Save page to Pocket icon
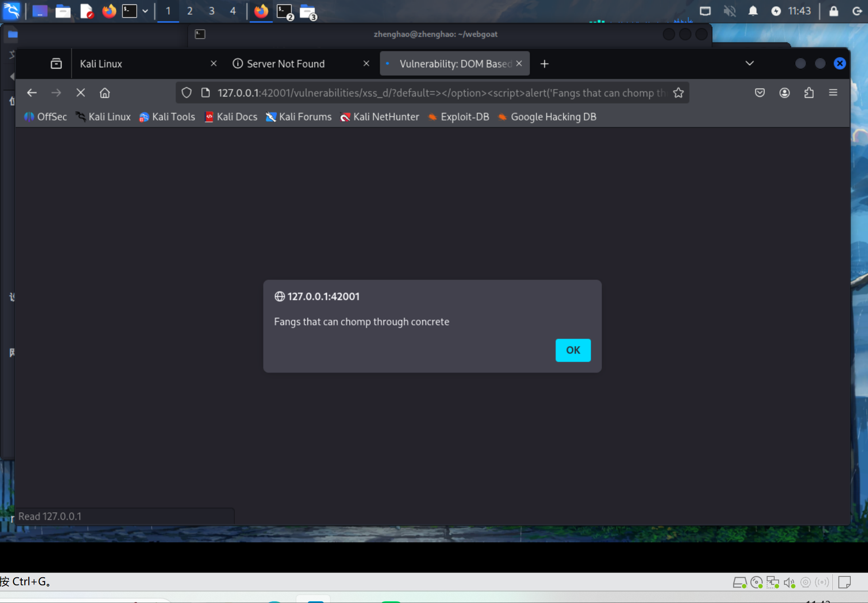This screenshot has width=868, height=603. point(760,93)
